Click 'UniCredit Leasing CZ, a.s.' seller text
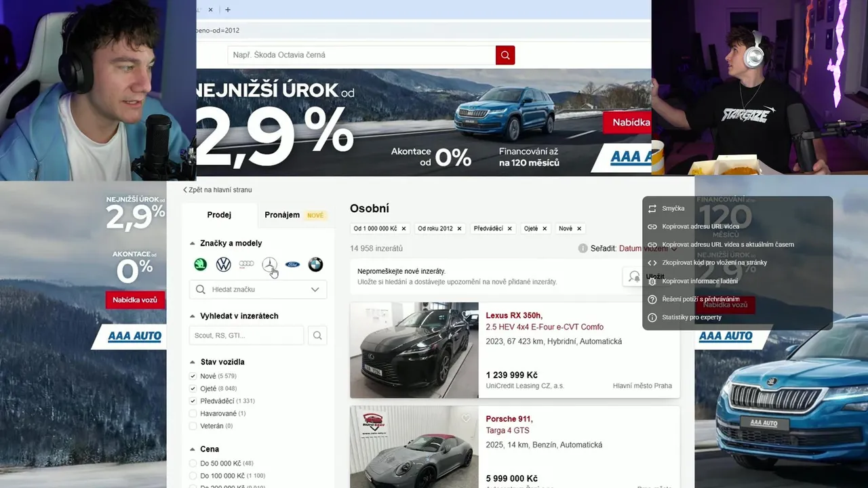Screen dimensions: 868x488 (525, 386)
